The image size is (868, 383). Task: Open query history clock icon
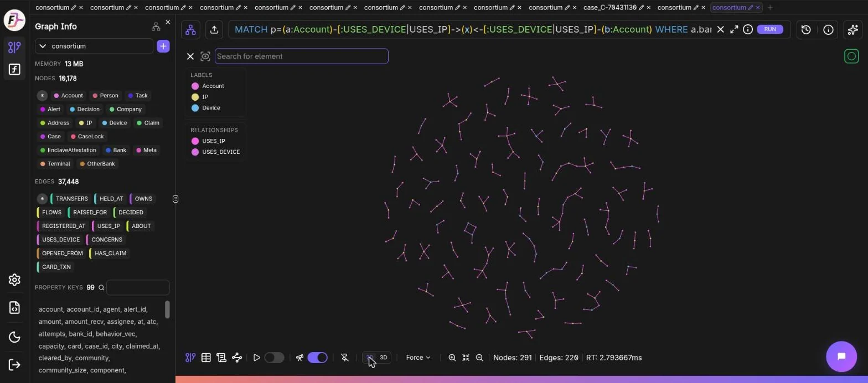coord(806,30)
